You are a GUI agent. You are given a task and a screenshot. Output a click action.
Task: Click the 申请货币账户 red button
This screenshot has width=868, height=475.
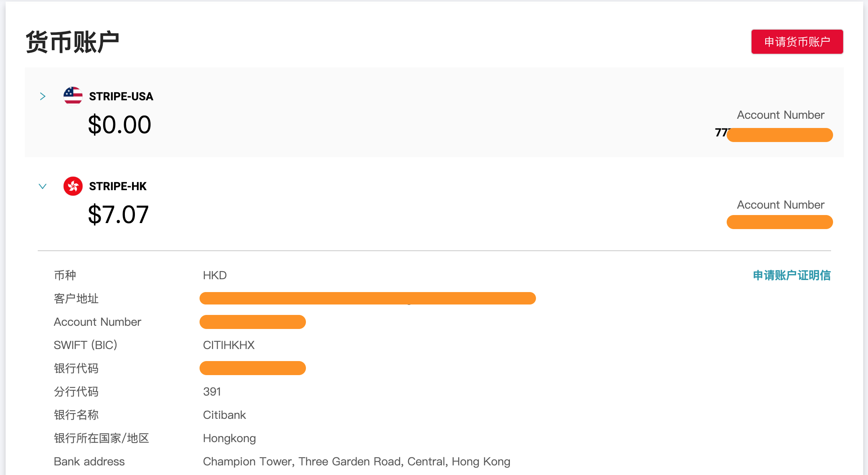tap(797, 42)
